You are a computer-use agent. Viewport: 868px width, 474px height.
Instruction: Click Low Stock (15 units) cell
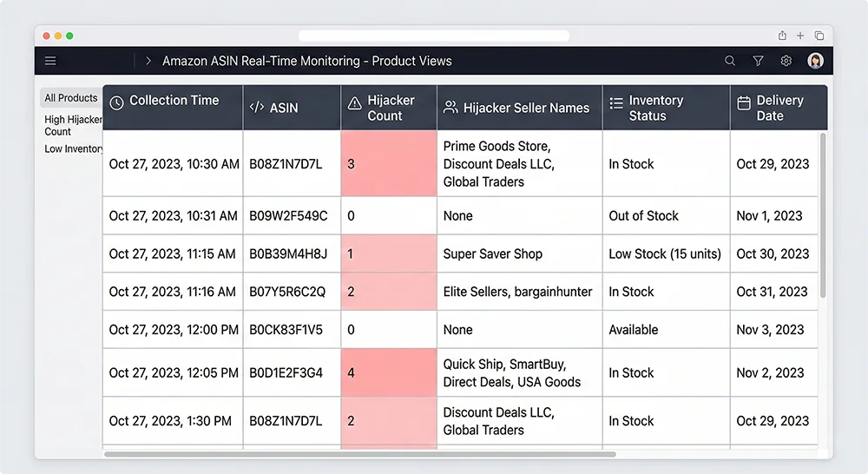(666, 253)
